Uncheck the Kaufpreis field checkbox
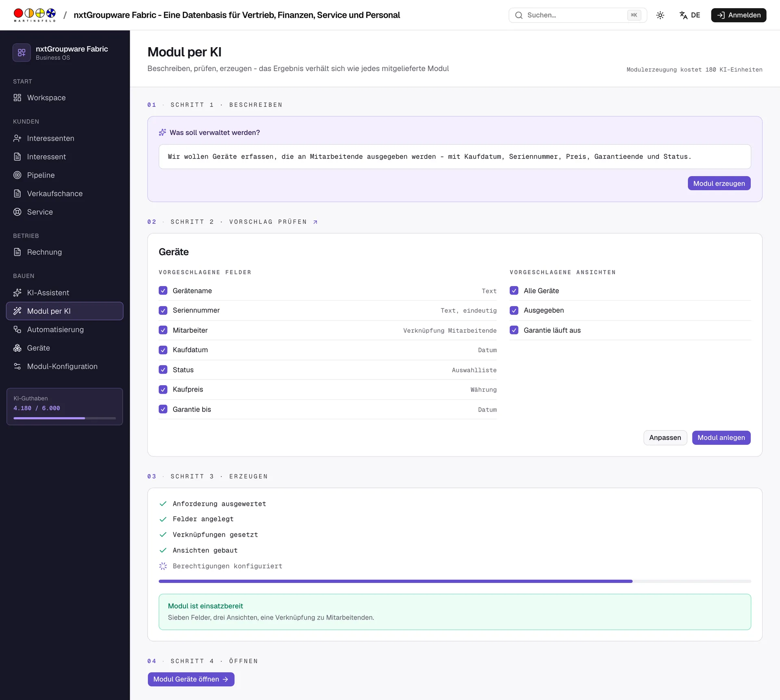Screen dimensions: 780x700 tap(163, 390)
